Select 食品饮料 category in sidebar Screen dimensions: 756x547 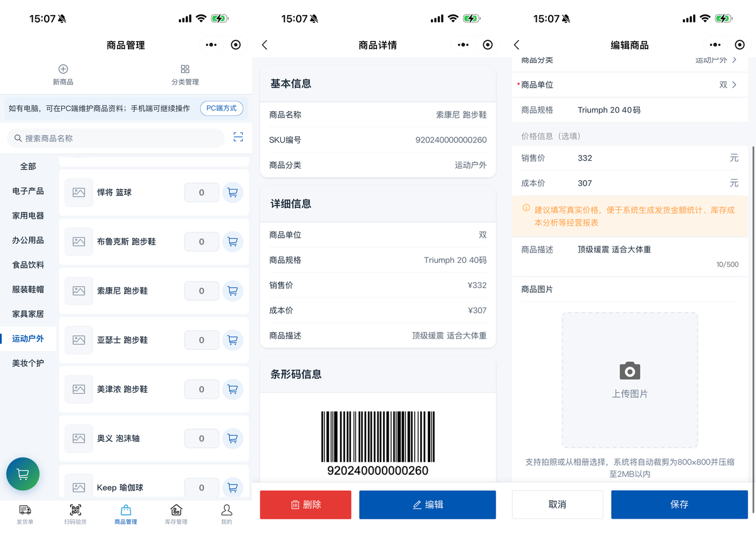(x=28, y=265)
